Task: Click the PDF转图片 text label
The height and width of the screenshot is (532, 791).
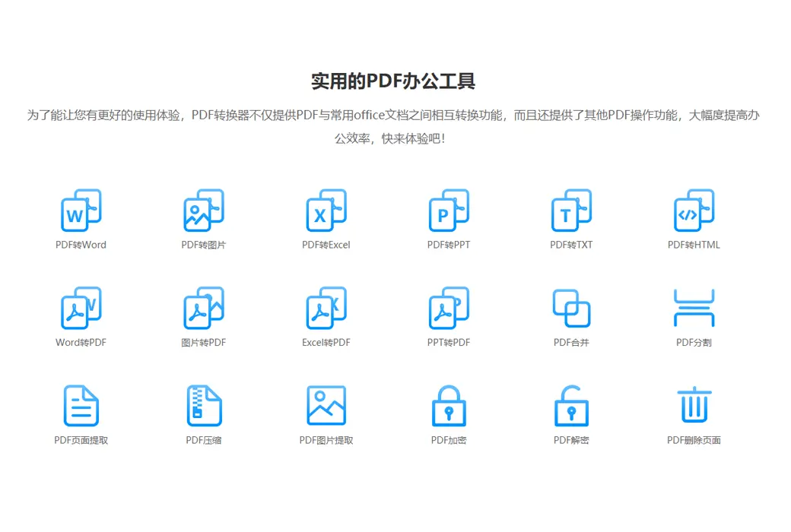Action: pos(204,245)
